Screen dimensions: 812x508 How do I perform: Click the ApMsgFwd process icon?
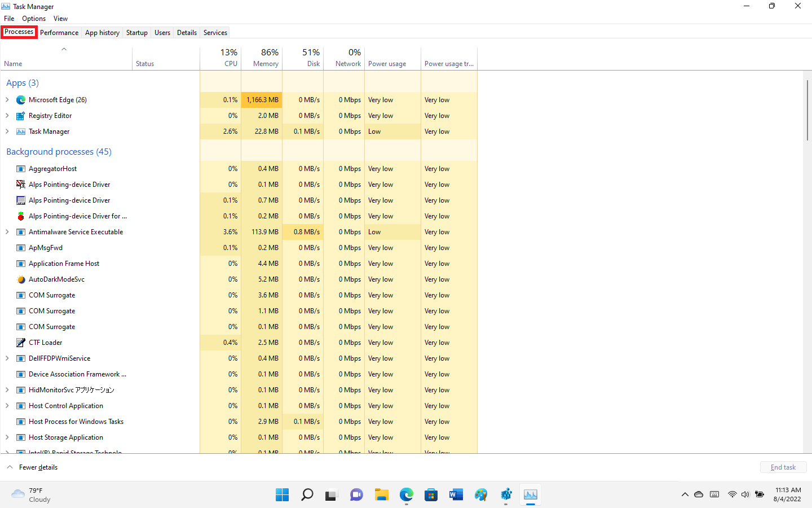coord(21,248)
